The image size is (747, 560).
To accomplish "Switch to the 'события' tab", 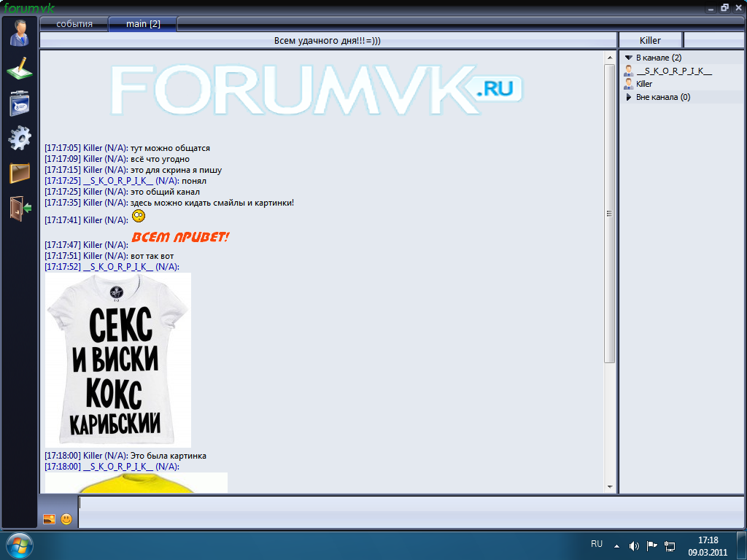I will [x=74, y=24].
